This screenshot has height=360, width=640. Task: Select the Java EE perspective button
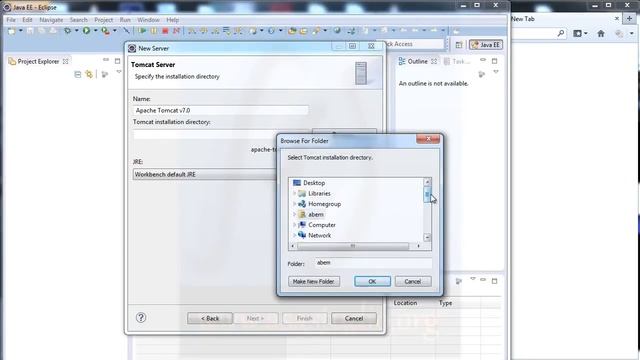(x=486, y=45)
